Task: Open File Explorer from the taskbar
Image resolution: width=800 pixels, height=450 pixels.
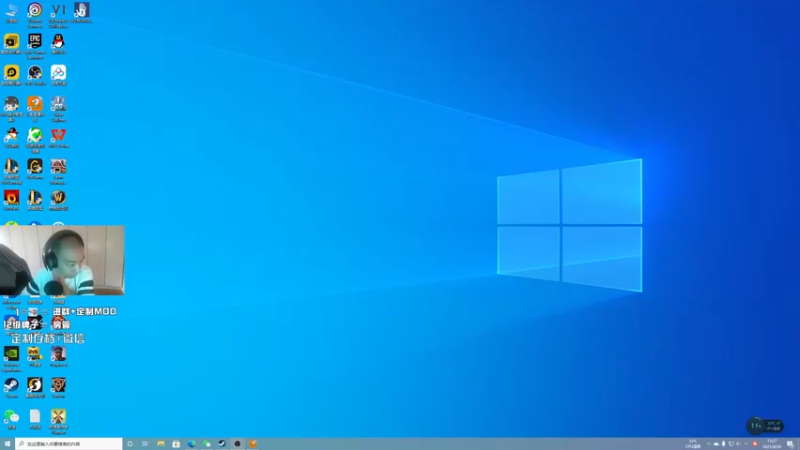Action: [x=161, y=444]
